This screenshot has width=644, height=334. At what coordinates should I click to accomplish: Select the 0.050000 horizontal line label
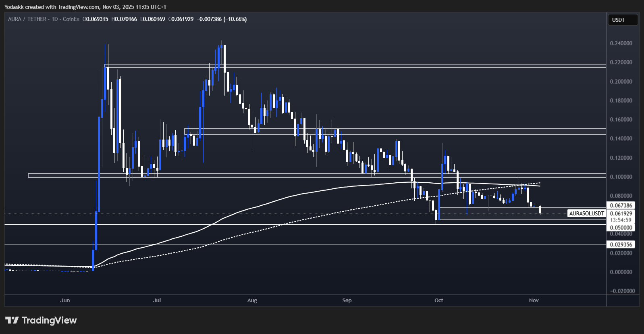621,228
